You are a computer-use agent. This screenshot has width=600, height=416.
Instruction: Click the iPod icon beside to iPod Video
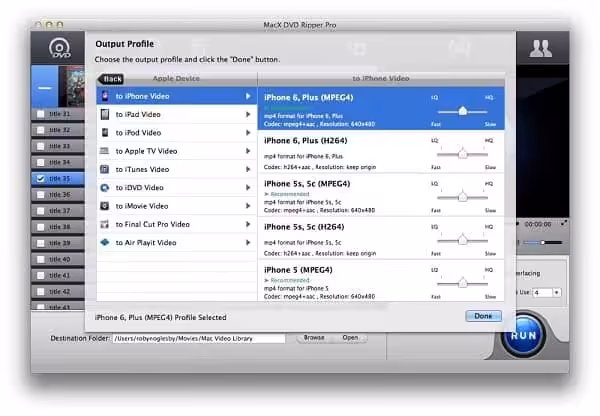[105, 133]
